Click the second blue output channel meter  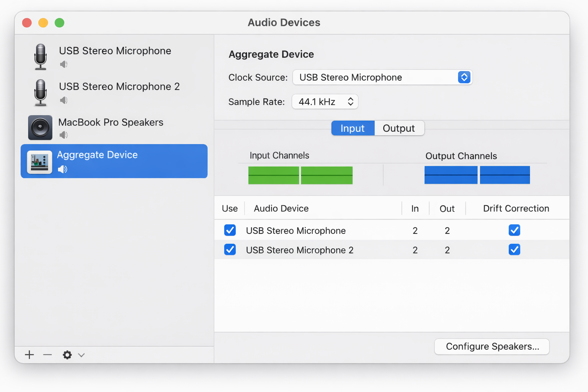coord(505,175)
